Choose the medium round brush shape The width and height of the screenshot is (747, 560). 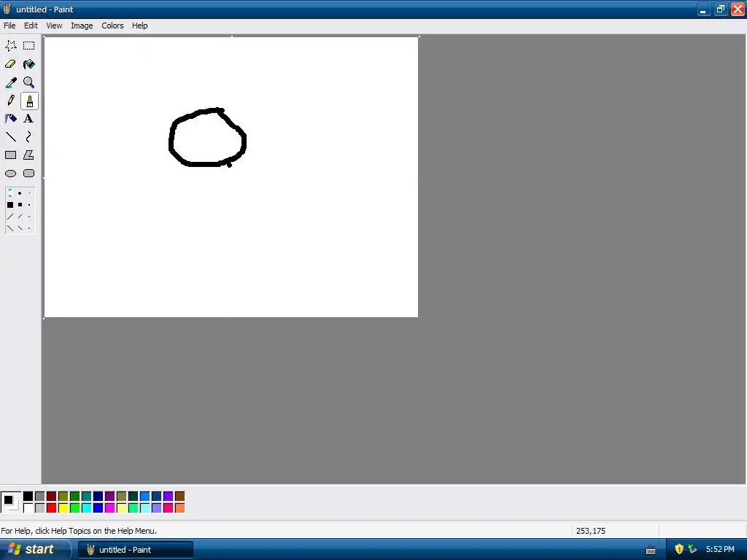click(x=20, y=193)
